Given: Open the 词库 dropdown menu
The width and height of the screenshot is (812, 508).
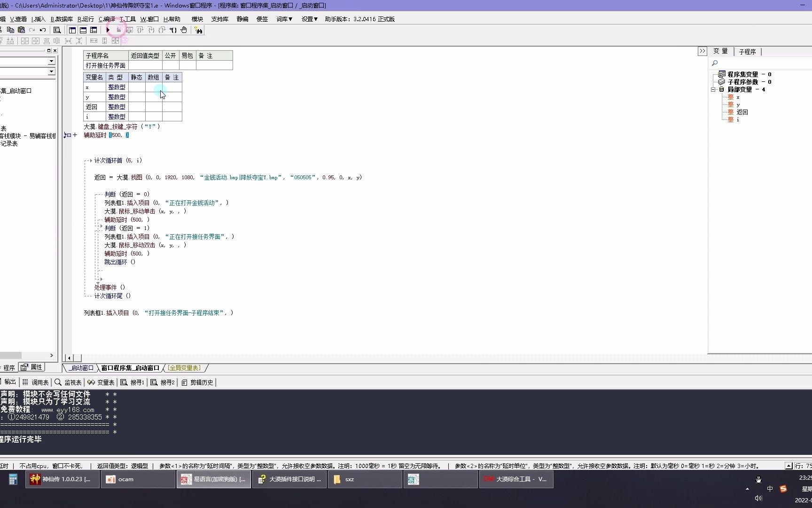Looking at the screenshot, I should tap(284, 19).
